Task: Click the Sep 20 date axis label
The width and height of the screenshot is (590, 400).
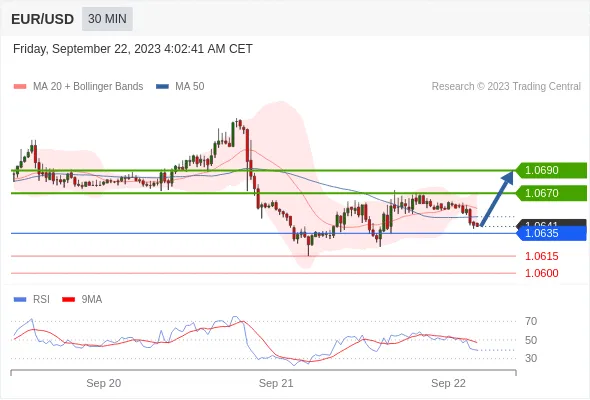Action: coord(103,383)
